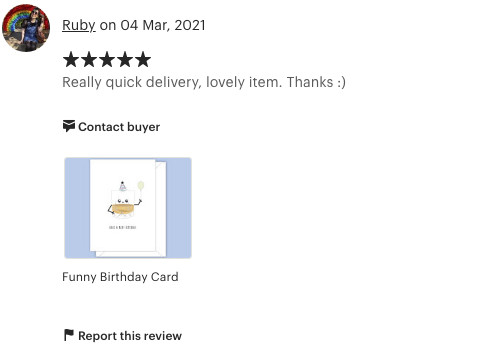Click the flag icon beside Report
479x364 pixels.
69,335
